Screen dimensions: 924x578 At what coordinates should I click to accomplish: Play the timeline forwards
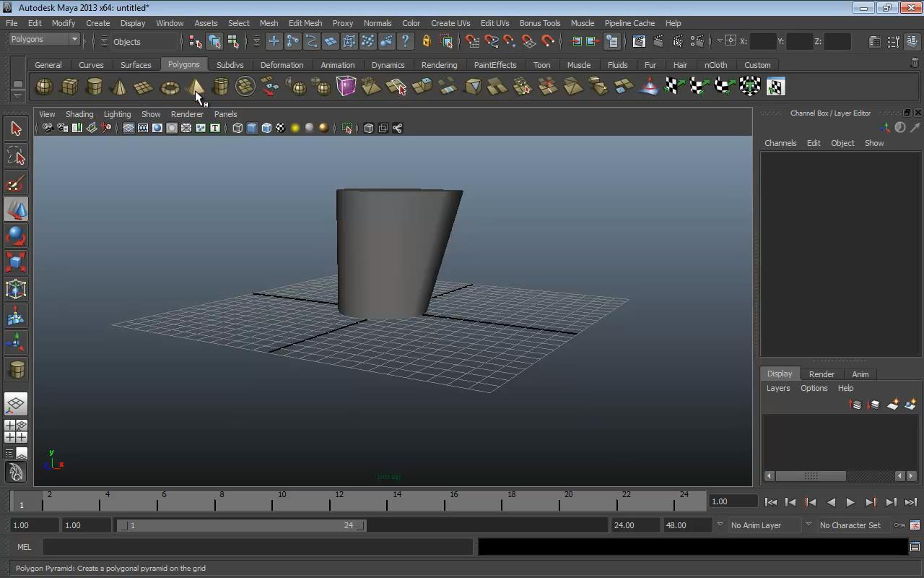850,502
